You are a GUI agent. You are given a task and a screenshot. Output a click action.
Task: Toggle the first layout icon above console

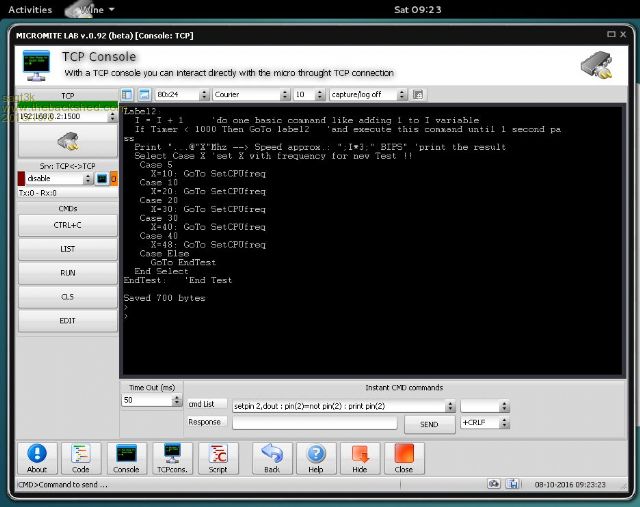coord(128,94)
